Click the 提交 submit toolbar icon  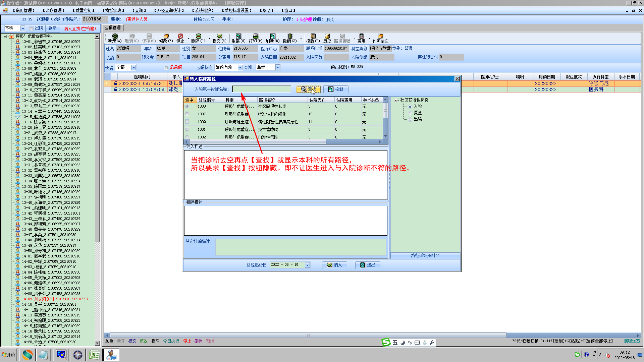tap(219, 36)
